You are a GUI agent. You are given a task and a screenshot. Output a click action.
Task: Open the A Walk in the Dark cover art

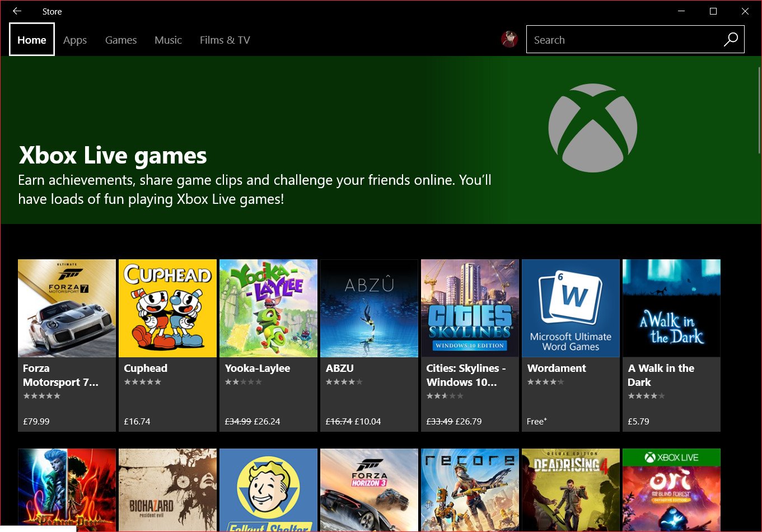point(672,308)
